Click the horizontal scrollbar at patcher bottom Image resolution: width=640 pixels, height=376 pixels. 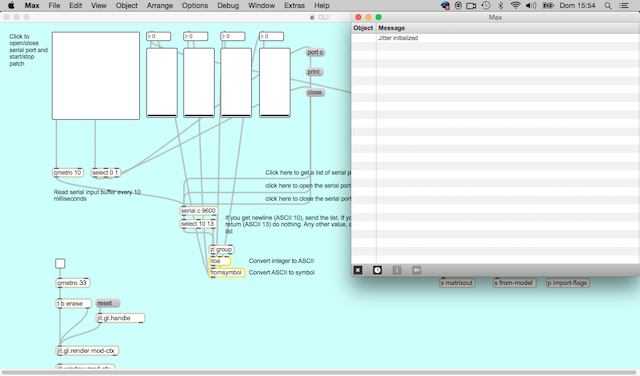(320, 372)
